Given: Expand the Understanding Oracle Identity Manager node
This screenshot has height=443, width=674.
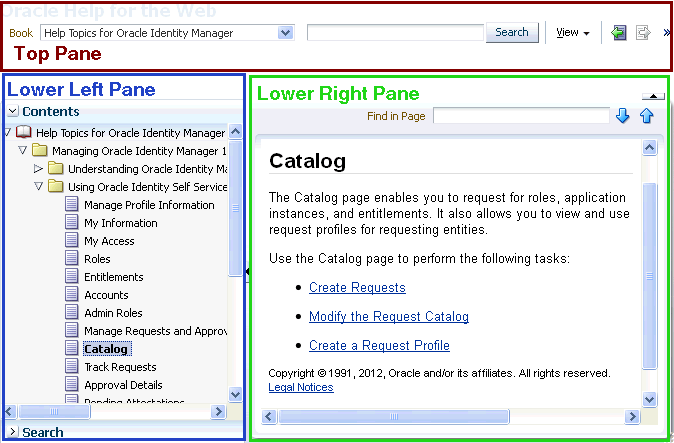Looking at the screenshot, I should tap(38, 168).
